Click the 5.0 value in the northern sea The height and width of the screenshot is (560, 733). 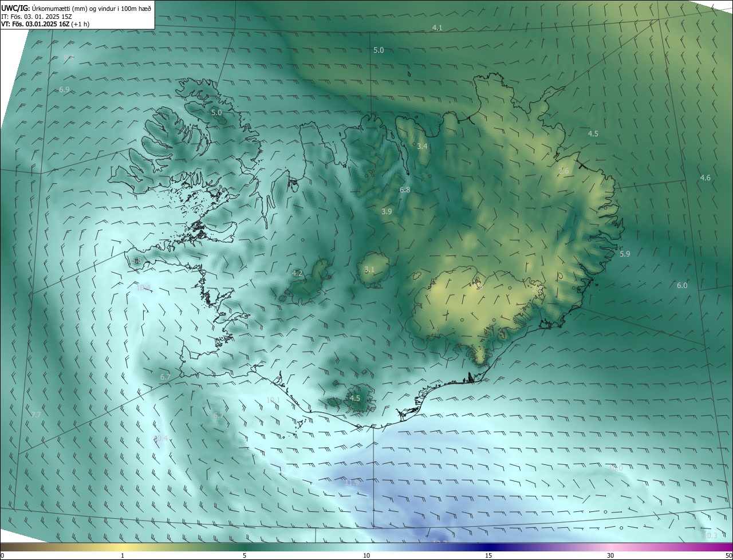click(x=379, y=50)
